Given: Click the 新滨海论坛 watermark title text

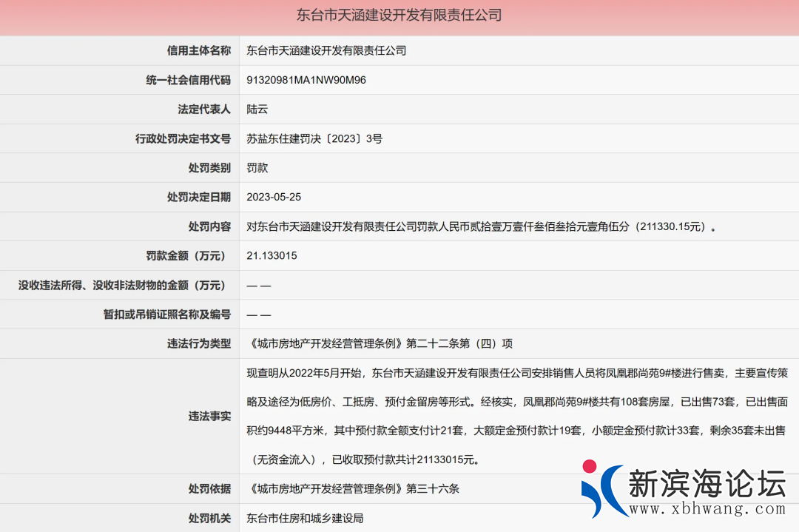Looking at the screenshot, I should click(707, 484).
